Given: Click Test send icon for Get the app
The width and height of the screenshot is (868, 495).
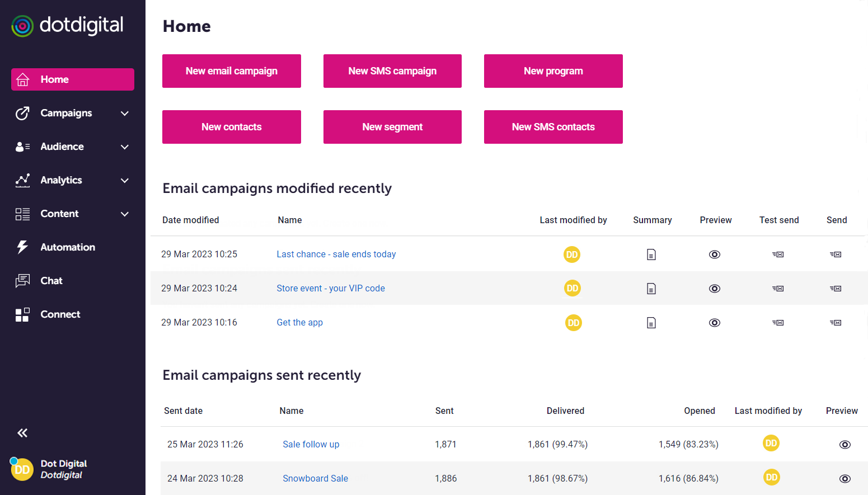Looking at the screenshot, I should pos(778,323).
